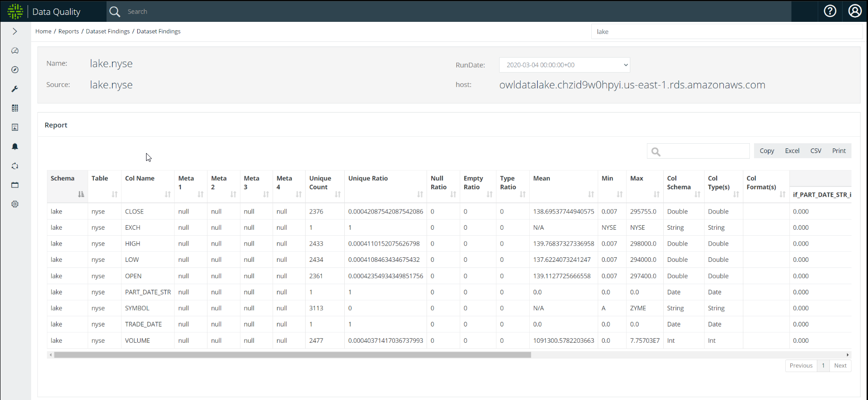Open the dashboard gauge icon in sidebar
868x400 pixels.
tap(15, 51)
